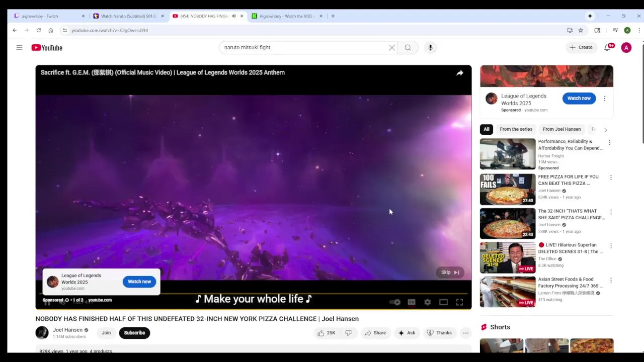Open the Asian Street Foods live thumbnail

tap(508, 292)
